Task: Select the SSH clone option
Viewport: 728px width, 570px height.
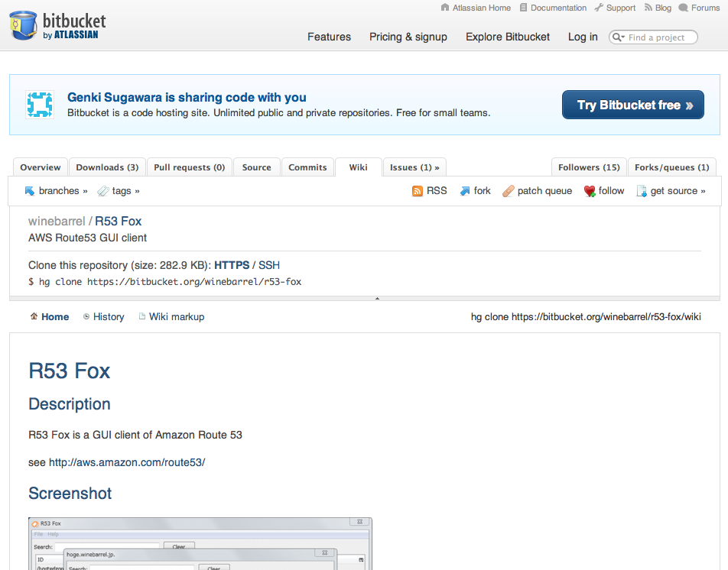Action: pos(269,265)
